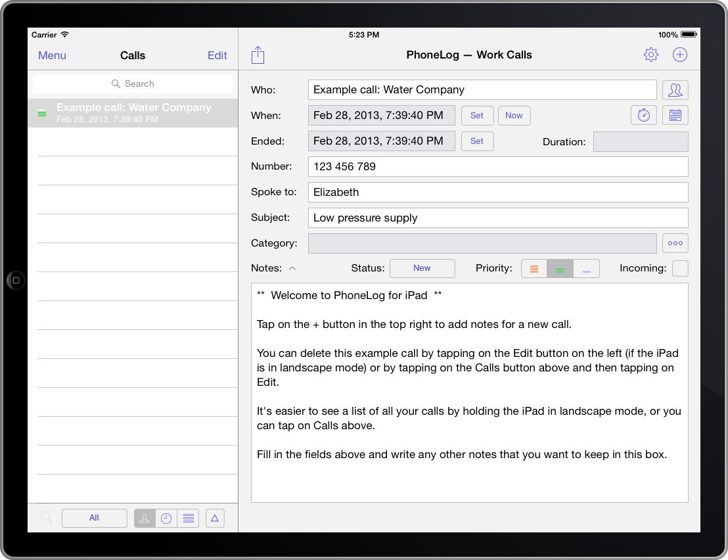The image size is (728, 560).
Task: Open settings with the gear icon
Action: pyautogui.click(x=651, y=55)
